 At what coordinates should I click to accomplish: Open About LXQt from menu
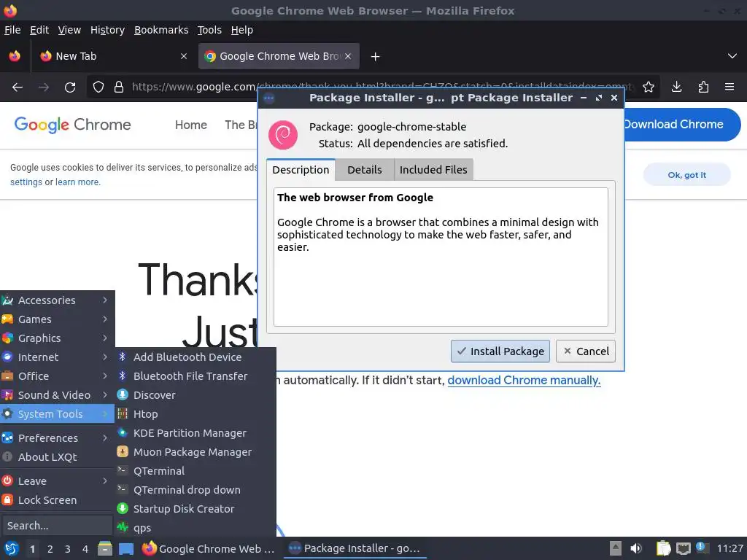coord(57,457)
